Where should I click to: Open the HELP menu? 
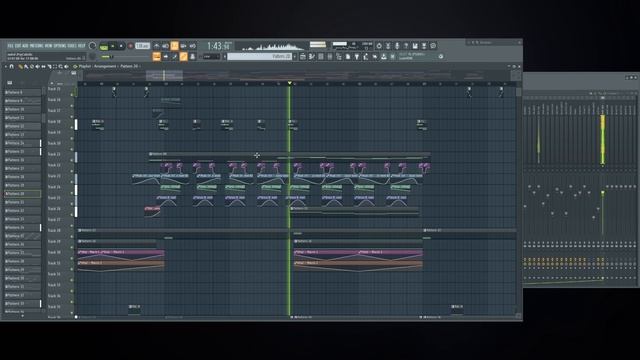point(82,45)
